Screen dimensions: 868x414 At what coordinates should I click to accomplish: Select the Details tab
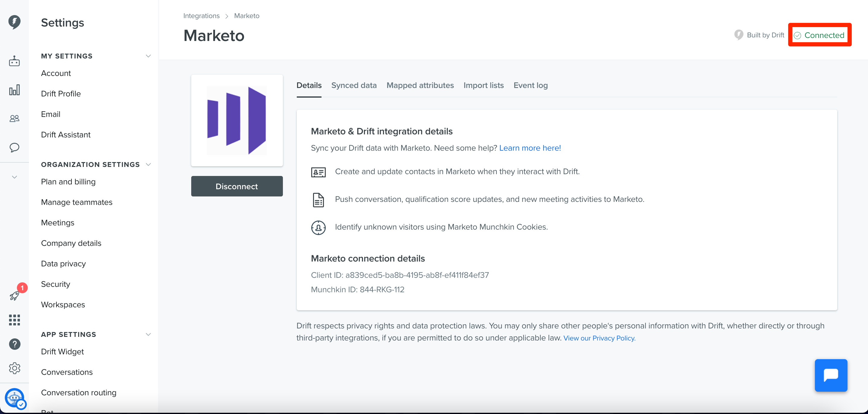[x=309, y=85]
